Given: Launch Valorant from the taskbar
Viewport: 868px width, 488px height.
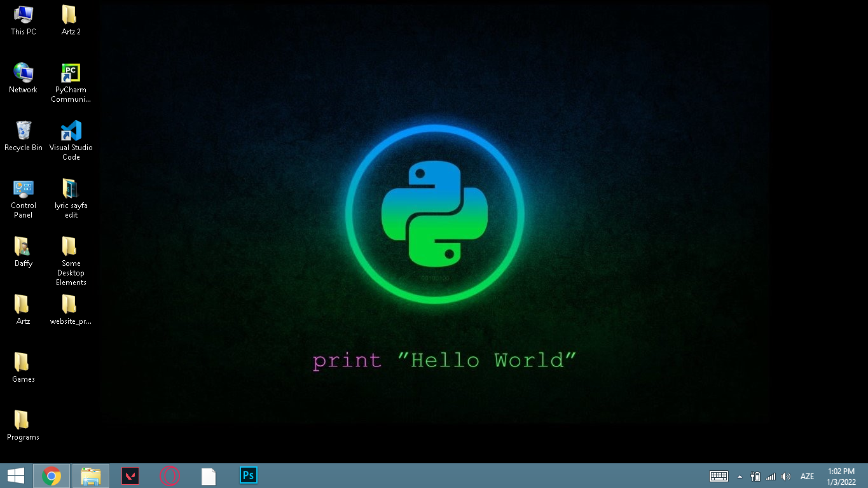Looking at the screenshot, I should coord(130,475).
